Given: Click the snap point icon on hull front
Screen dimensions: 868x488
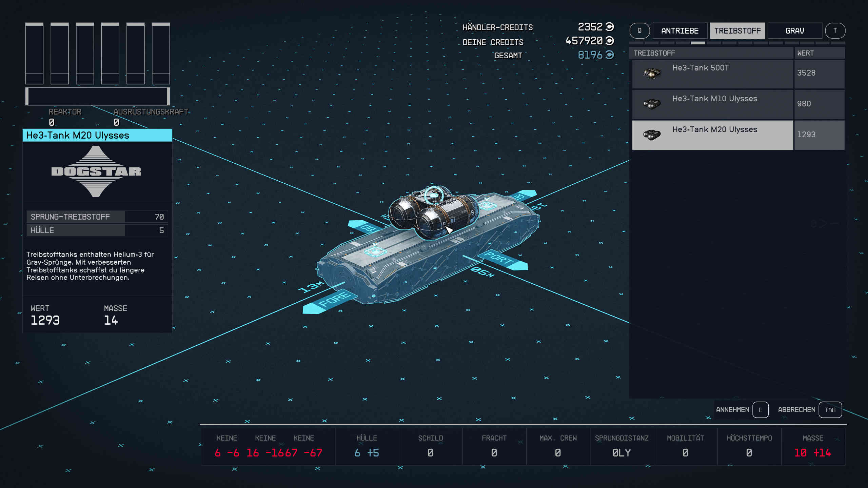Looking at the screenshot, I should [x=375, y=251].
